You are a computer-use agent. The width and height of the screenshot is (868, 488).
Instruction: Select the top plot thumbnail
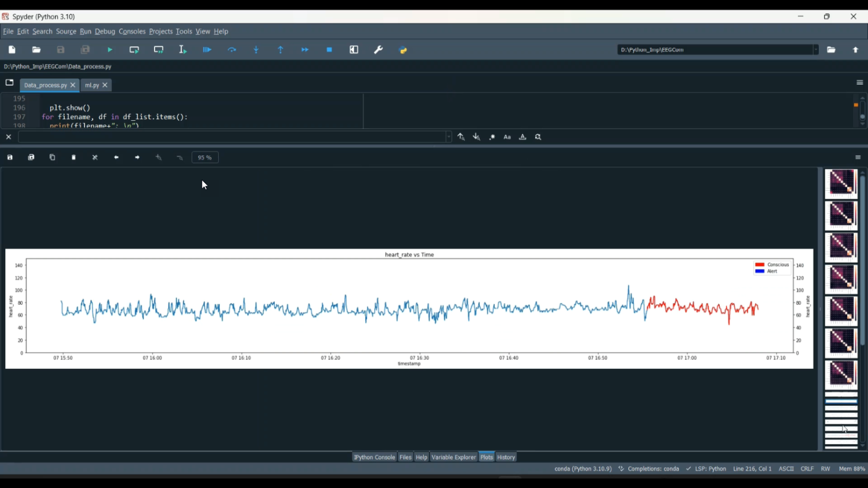click(840, 184)
